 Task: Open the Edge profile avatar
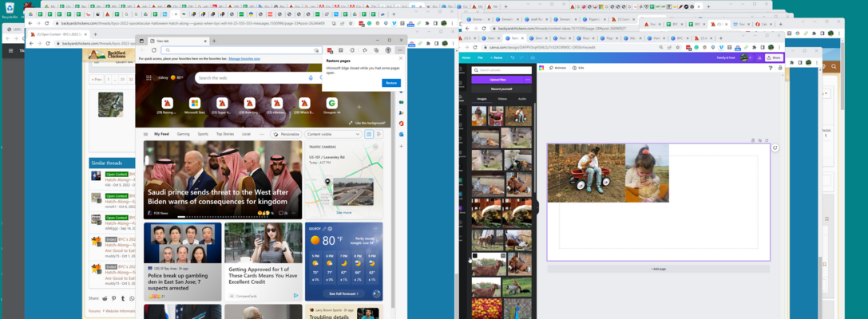point(388,50)
